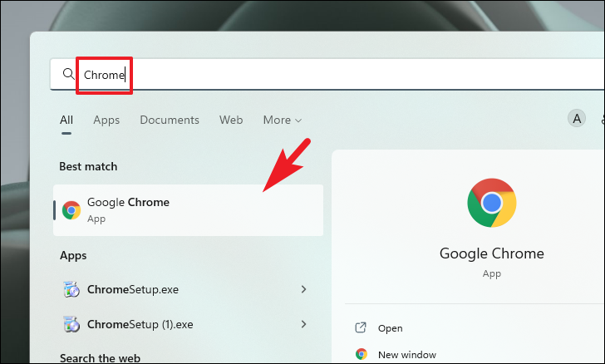Expand ChromeSetup (1).exe details chevron
Screen dimensions: 605x364
click(x=303, y=324)
